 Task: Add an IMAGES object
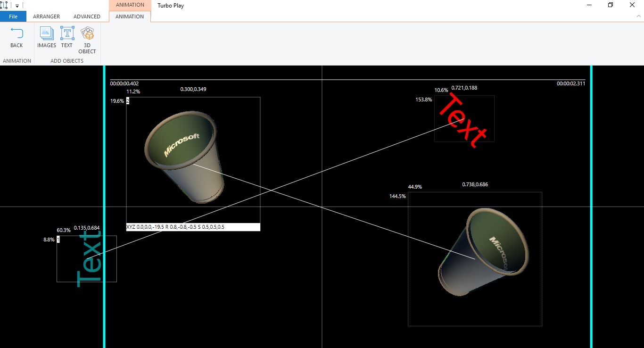pos(47,33)
